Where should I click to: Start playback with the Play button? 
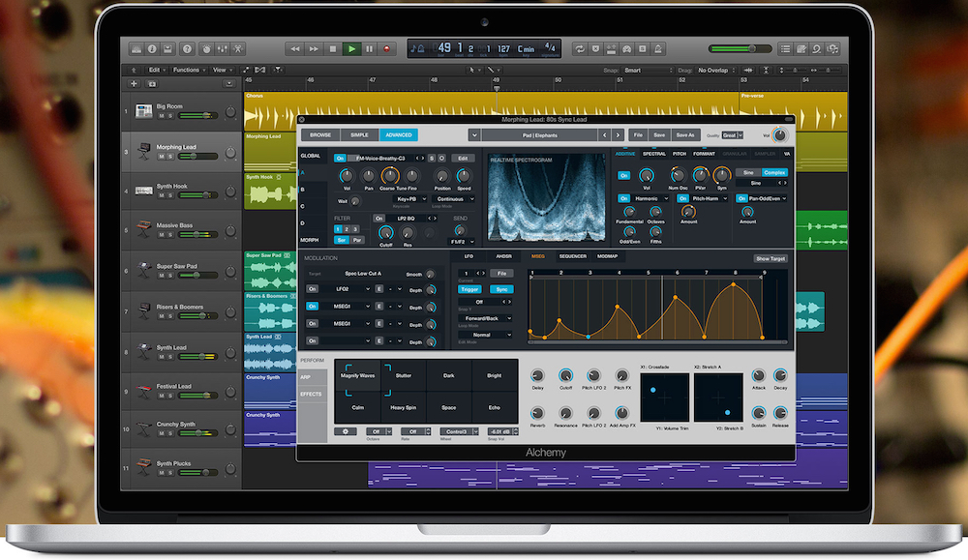click(351, 46)
